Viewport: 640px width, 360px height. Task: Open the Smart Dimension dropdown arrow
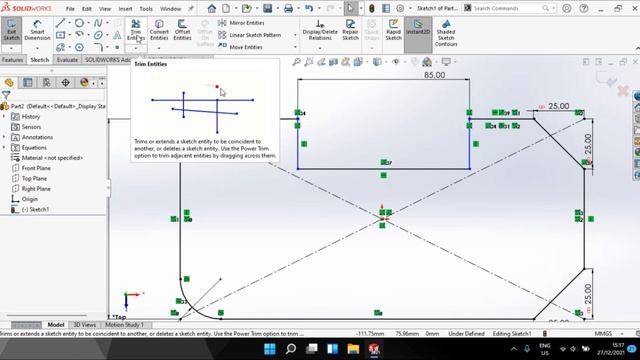37,48
